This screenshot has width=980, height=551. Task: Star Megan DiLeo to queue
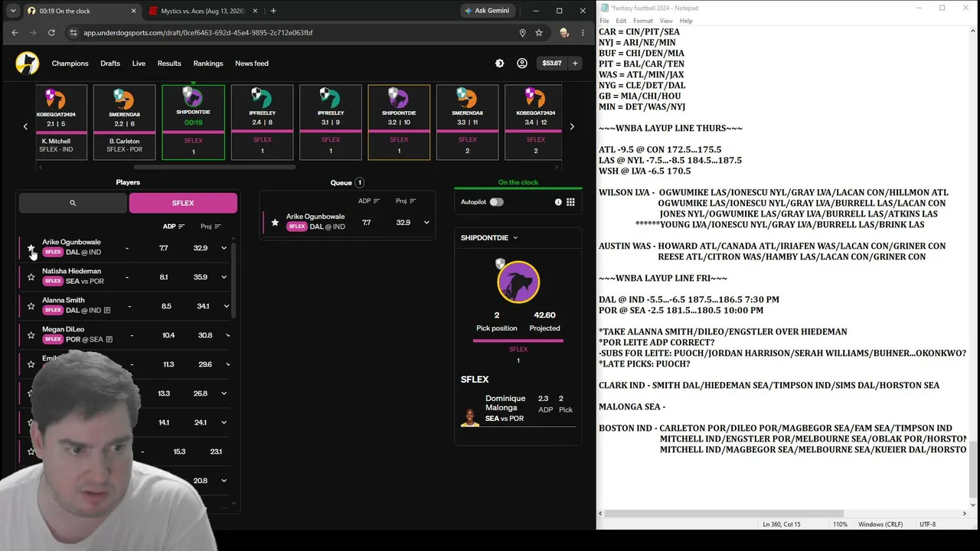pyautogui.click(x=31, y=335)
